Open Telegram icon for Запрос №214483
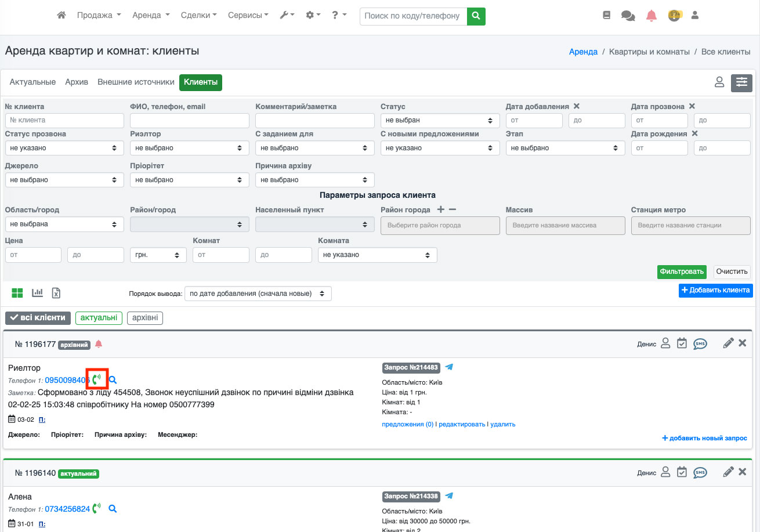The width and height of the screenshot is (760, 532). tap(449, 367)
